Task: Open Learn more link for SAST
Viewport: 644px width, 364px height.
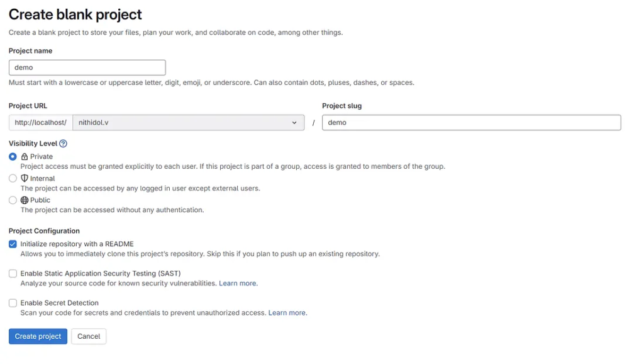Action: pyautogui.click(x=238, y=283)
